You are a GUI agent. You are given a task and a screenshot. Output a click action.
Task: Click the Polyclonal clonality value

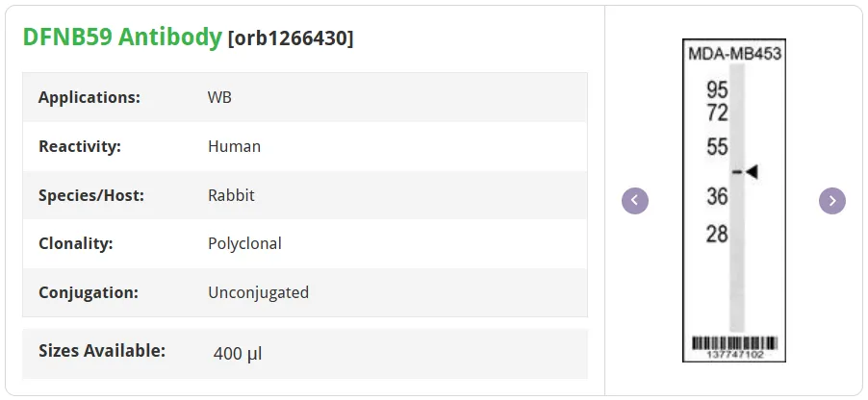[x=244, y=243]
